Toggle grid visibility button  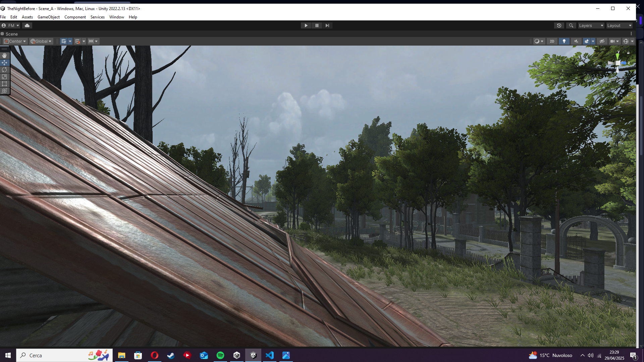coord(64,41)
